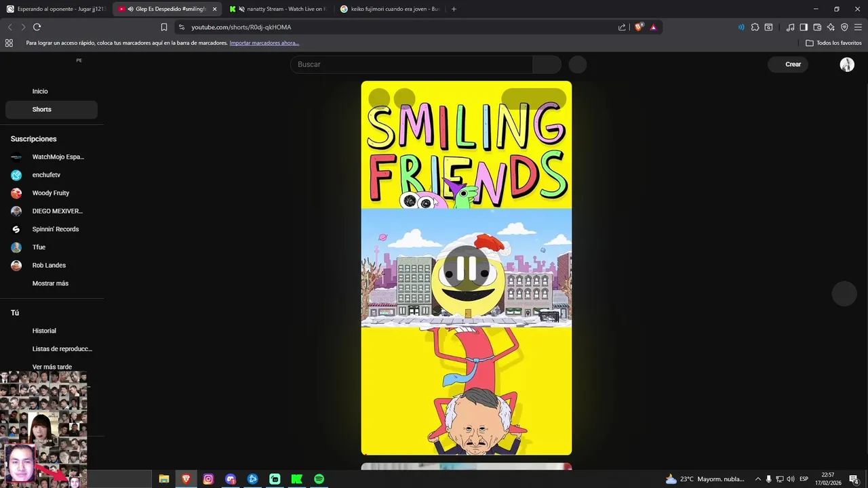Screen dimensions: 868x488
Task: Switch the ESP keyboard language indicator
Action: (804, 479)
